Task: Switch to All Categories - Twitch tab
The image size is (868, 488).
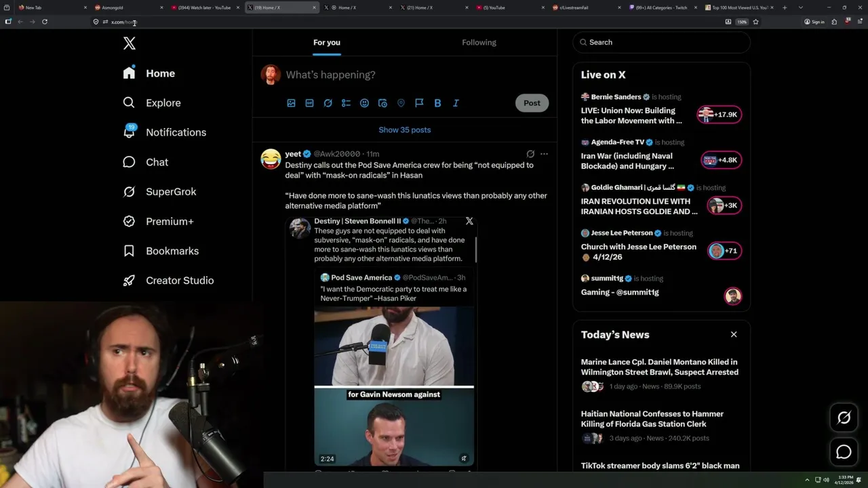Action: coord(662,7)
